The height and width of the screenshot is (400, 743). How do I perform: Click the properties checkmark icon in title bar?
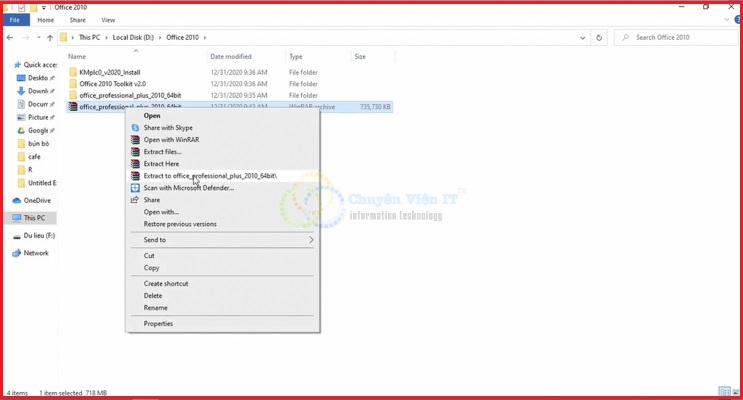[21, 7]
